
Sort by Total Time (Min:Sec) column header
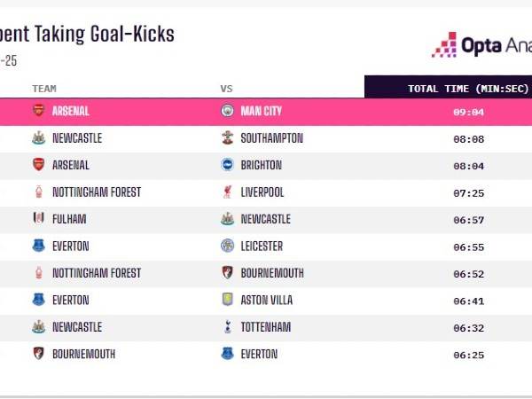point(467,89)
